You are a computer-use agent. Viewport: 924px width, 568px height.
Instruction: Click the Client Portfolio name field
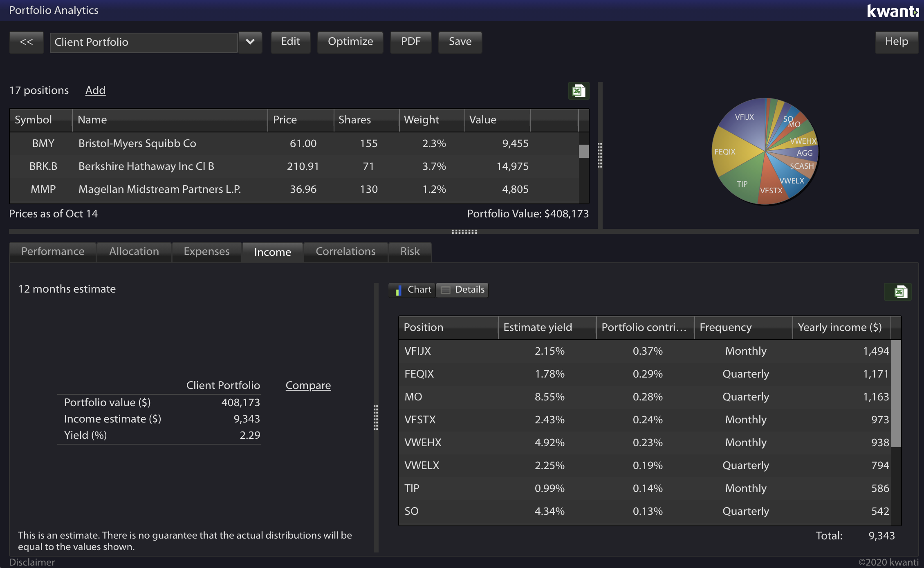click(x=144, y=42)
